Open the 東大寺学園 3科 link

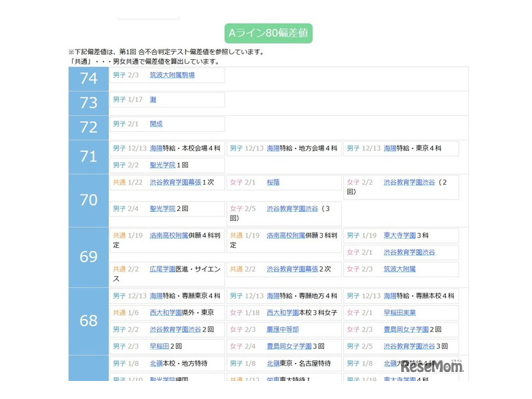pos(400,236)
